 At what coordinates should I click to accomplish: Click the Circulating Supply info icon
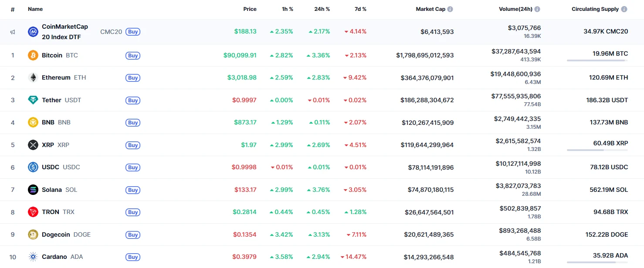pos(624,9)
